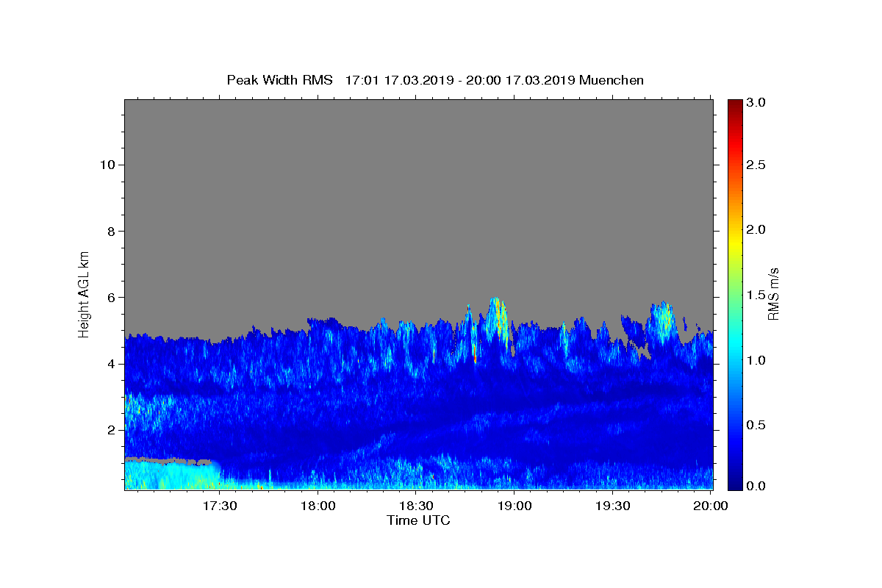
Task: Click the dark red top of the colorbar
Action: (734, 107)
